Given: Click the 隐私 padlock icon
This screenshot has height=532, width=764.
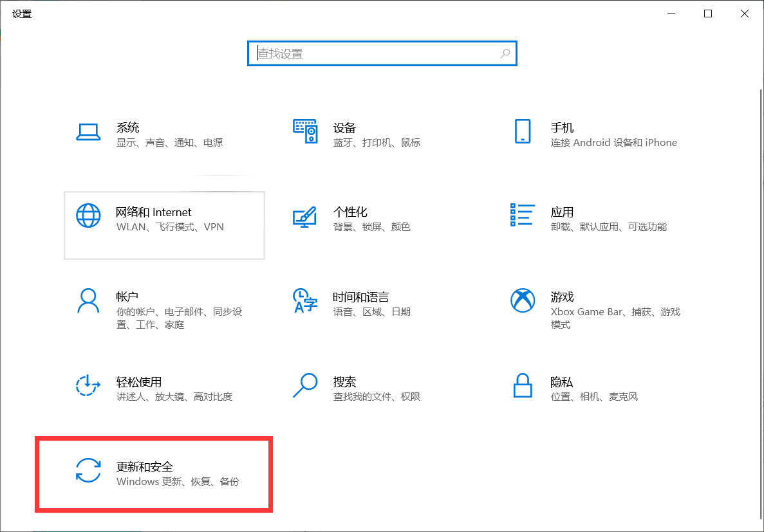Looking at the screenshot, I should (x=522, y=385).
